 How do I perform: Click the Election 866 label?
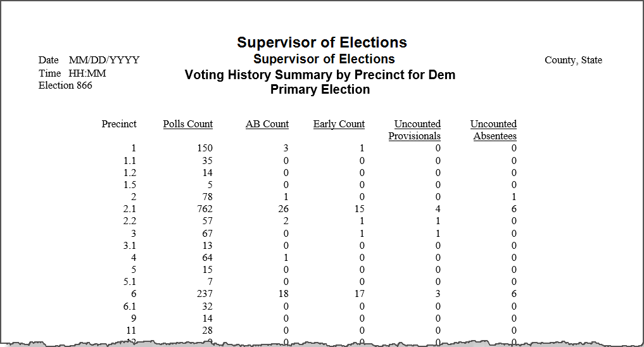pos(65,85)
